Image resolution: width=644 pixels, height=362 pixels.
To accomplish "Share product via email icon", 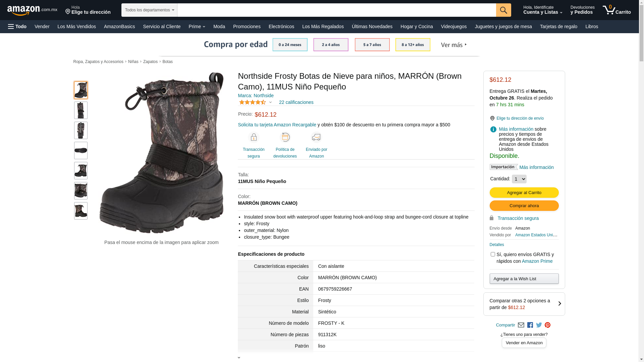I will 521,325.
